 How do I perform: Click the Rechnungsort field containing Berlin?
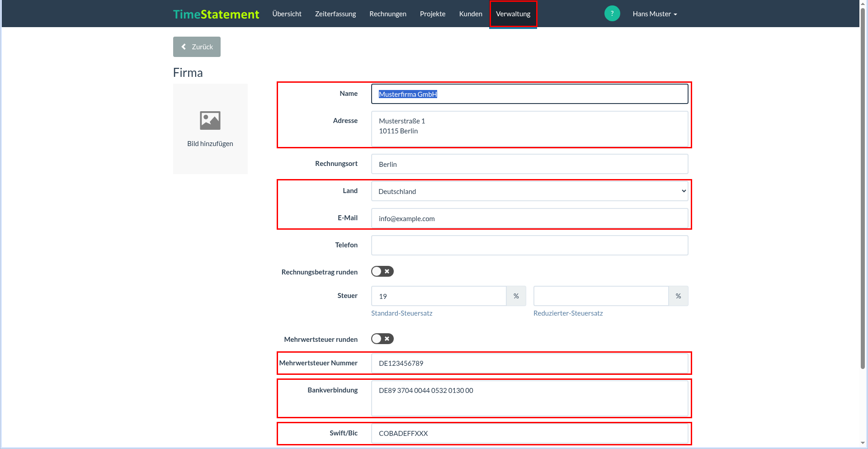click(x=530, y=164)
